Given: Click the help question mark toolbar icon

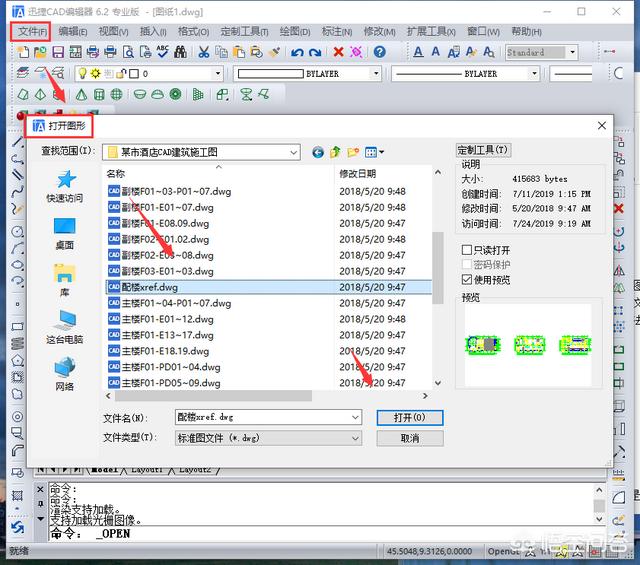Looking at the screenshot, I should pos(379,52).
